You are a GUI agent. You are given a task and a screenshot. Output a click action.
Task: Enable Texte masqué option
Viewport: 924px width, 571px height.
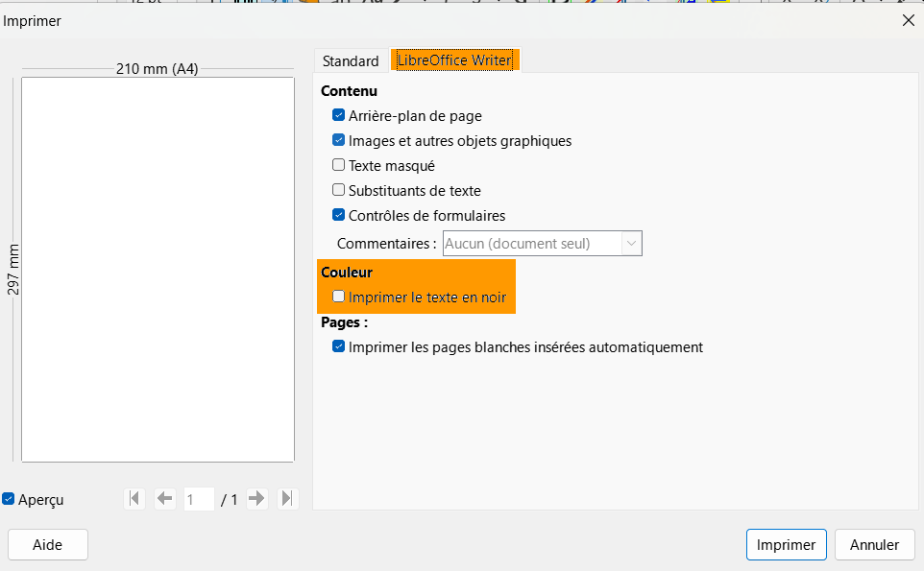338,165
